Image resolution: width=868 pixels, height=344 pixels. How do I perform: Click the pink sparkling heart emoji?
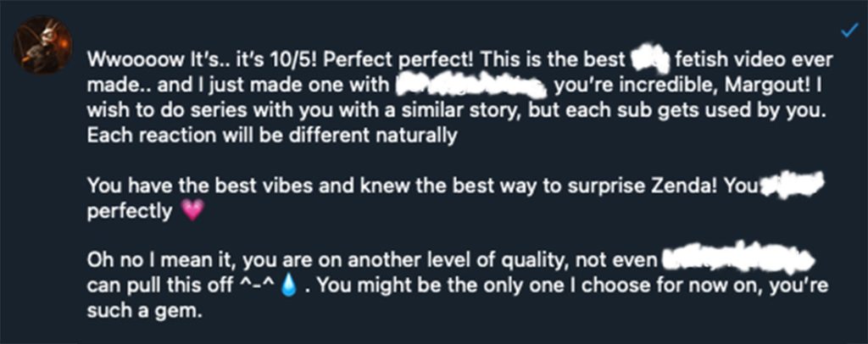point(193,212)
